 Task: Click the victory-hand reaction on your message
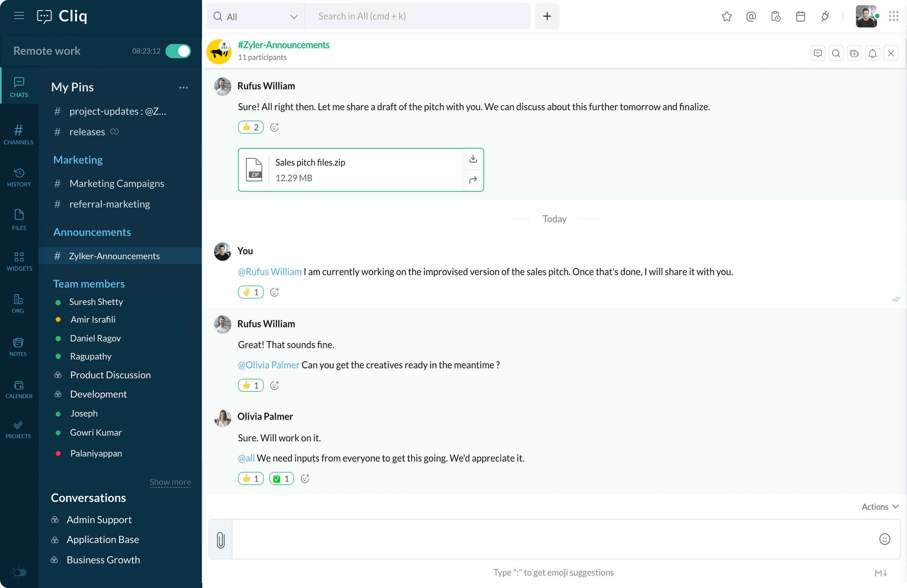click(x=251, y=292)
